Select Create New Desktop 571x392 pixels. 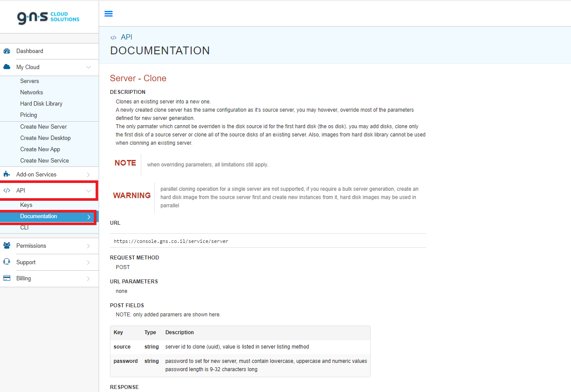(x=45, y=138)
